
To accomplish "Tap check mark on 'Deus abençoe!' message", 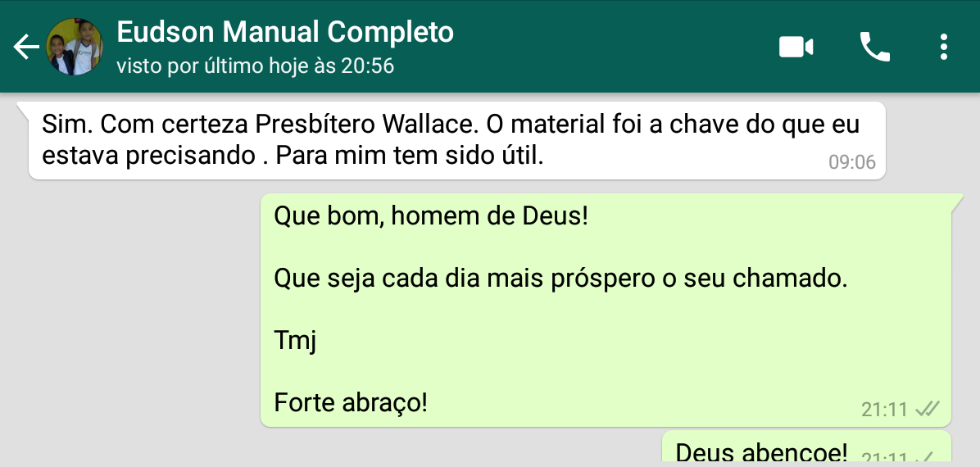I will (928, 458).
